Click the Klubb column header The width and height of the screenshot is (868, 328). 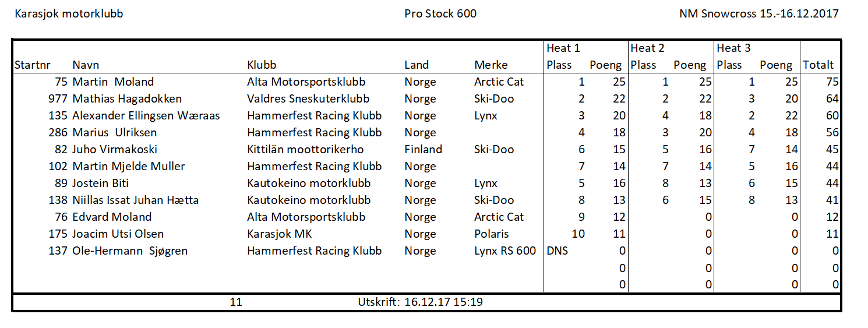coord(262,65)
